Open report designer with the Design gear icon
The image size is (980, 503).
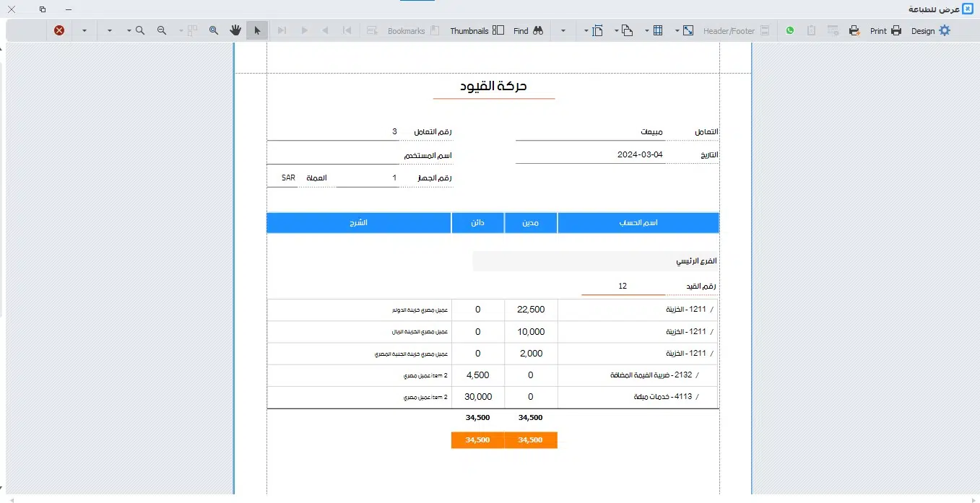click(x=943, y=30)
